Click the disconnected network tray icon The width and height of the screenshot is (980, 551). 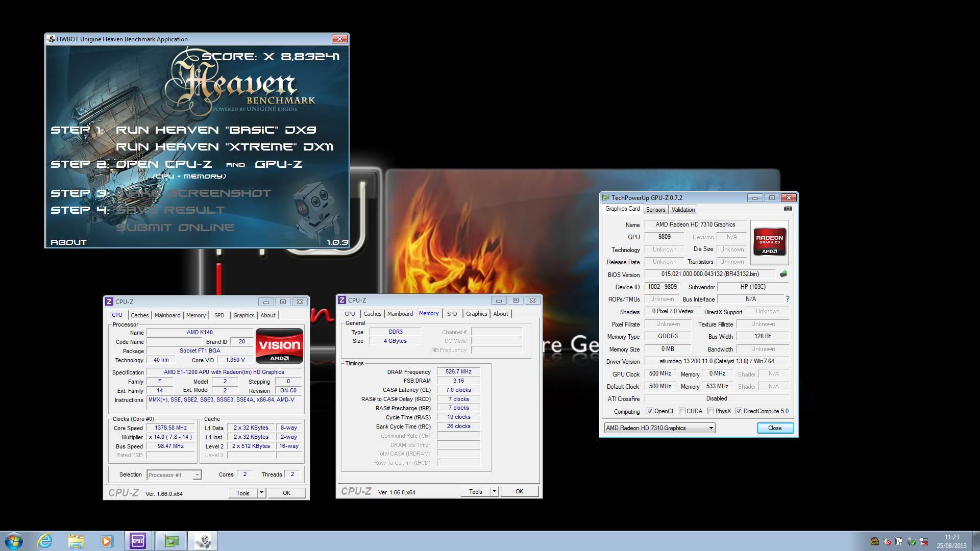click(924, 541)
